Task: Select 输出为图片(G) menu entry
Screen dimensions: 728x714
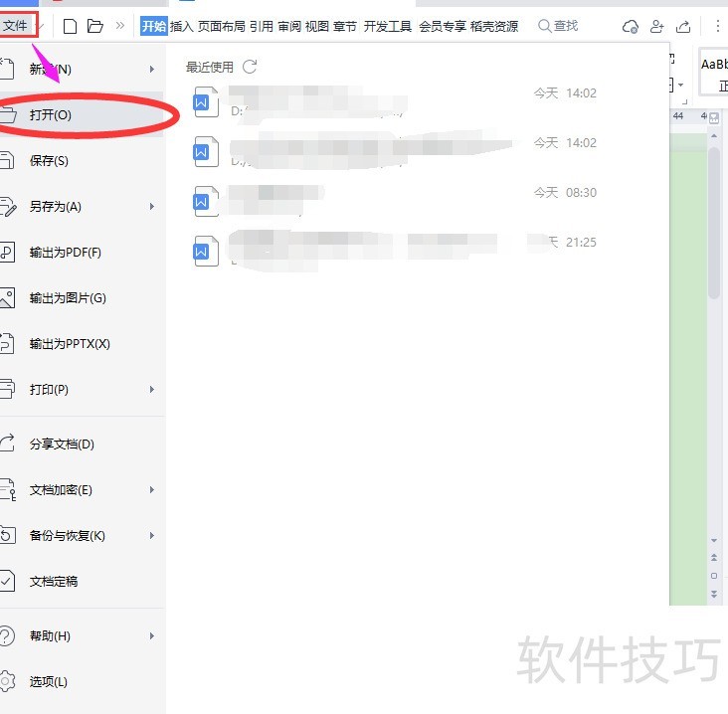Action: click(x=82, y=297)
